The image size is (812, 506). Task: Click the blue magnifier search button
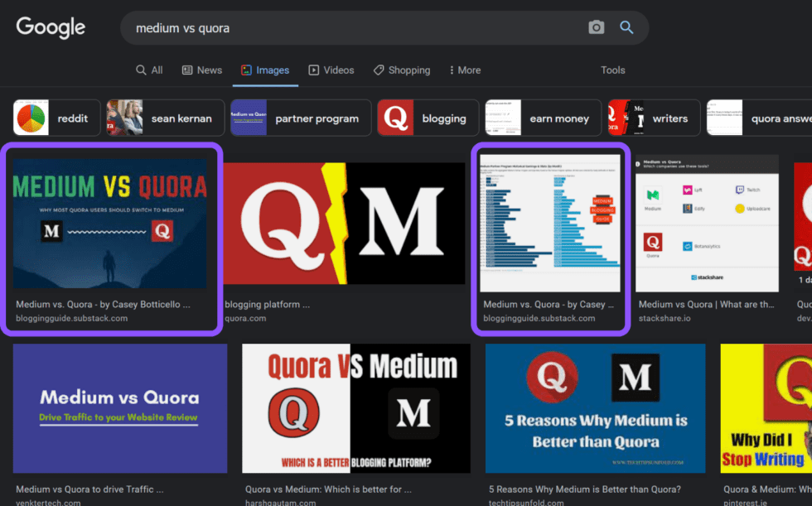pos(626,27)
